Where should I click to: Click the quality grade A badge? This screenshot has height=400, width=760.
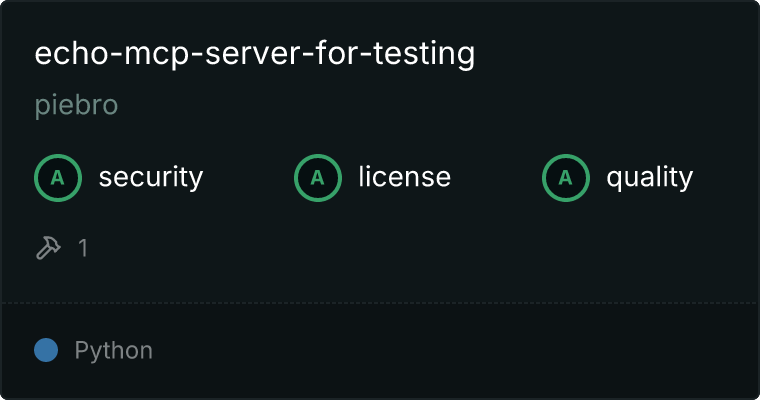[x=566, y=178]
